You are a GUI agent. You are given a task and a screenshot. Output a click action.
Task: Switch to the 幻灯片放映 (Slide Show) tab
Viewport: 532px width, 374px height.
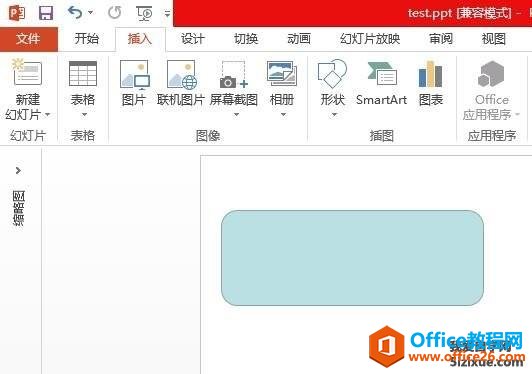[370, 39]
